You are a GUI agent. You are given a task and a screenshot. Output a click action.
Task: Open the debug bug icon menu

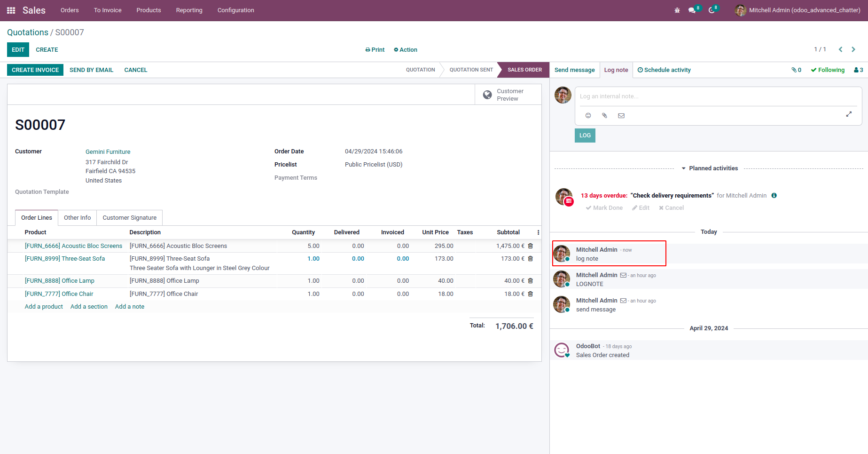[677, 10]
